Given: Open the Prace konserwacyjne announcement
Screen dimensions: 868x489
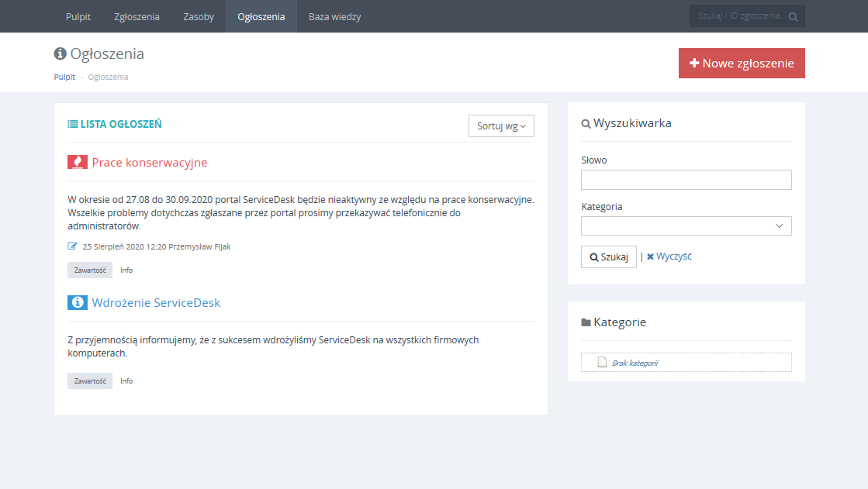Looking at the screenshot, I should pos(150,162).
